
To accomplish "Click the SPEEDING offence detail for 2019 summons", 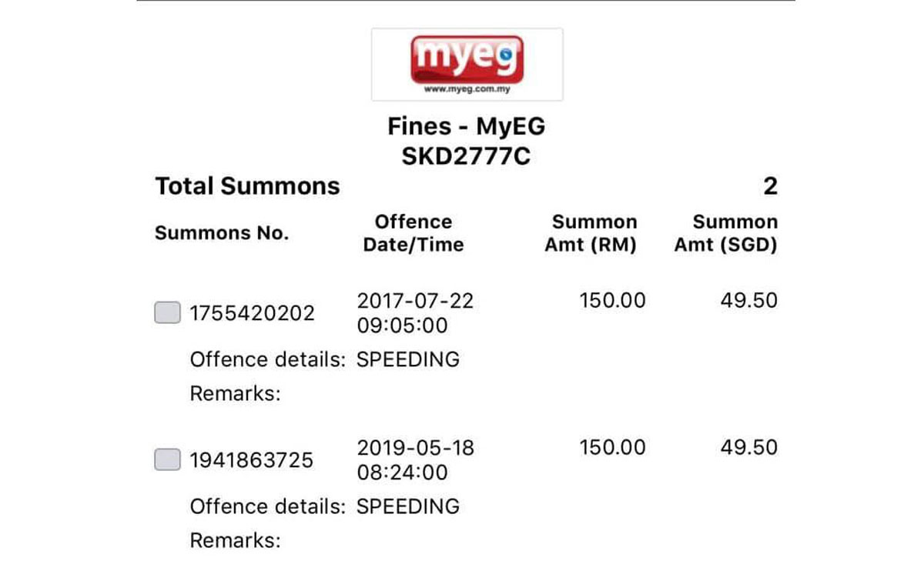I will pyautogui.click(x=409, y=506).
